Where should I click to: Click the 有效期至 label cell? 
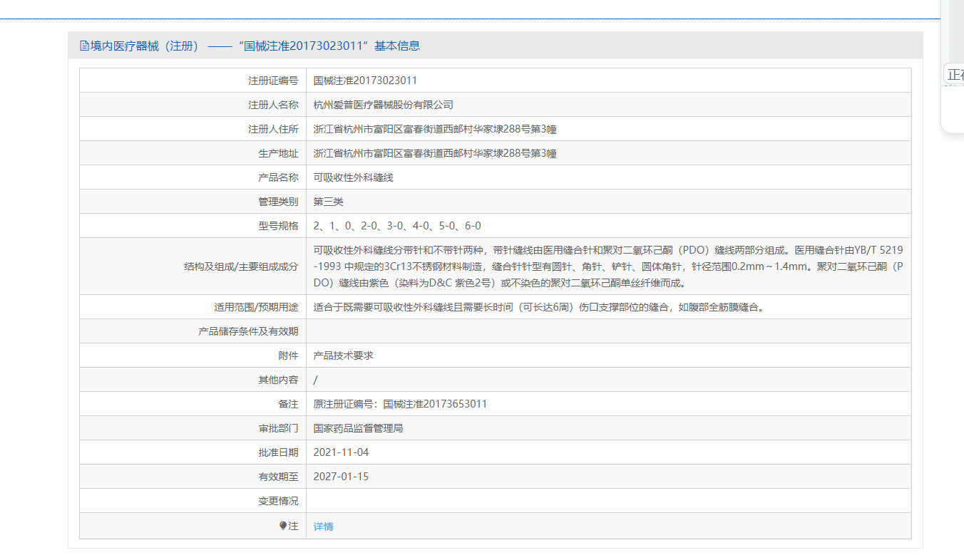point(193,477)
